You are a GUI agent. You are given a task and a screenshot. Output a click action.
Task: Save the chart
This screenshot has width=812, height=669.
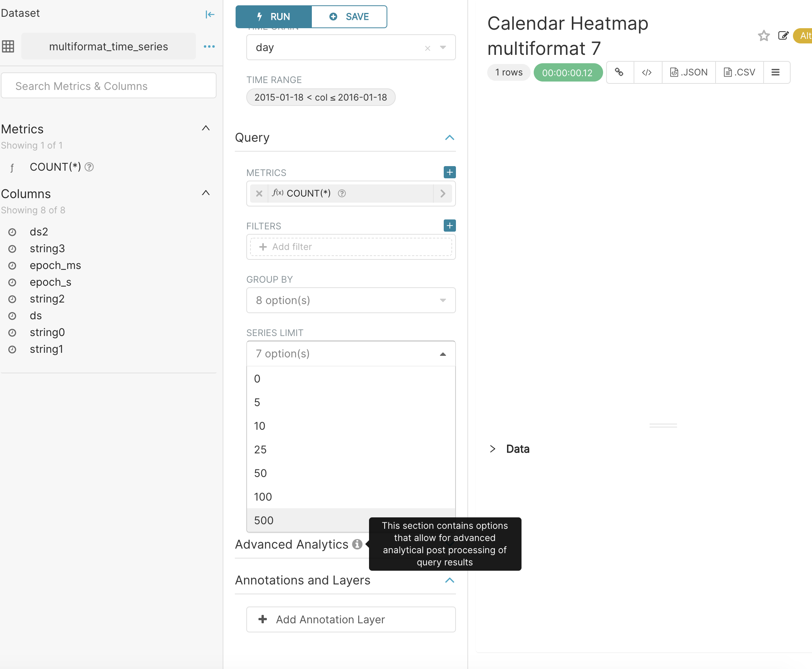point(349,16)
